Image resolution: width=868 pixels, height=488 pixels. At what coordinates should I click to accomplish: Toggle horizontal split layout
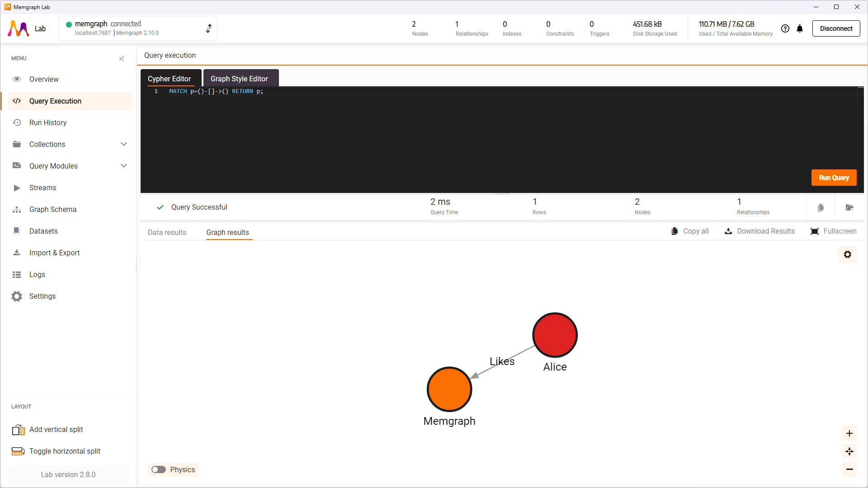coord(64,451)
